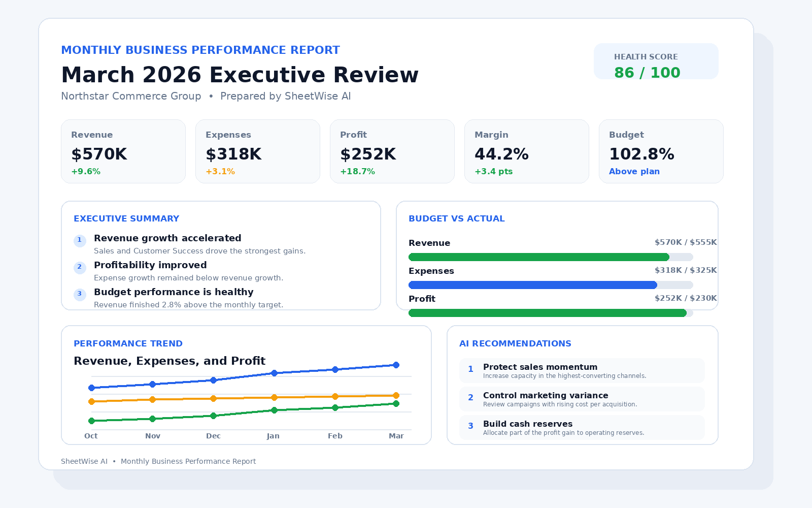Select 'Build cash reserves' recommendation
This screenshot has width=812, height=508.
point(582,427)
